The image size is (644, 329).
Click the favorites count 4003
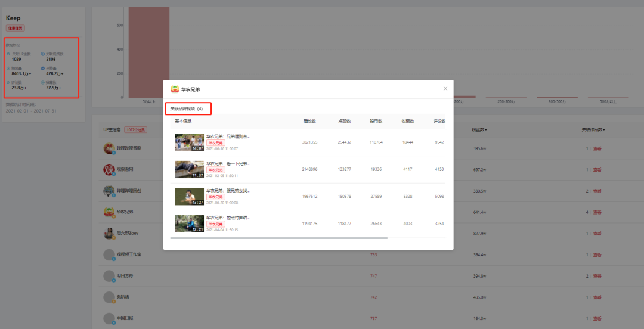point(408,224)
